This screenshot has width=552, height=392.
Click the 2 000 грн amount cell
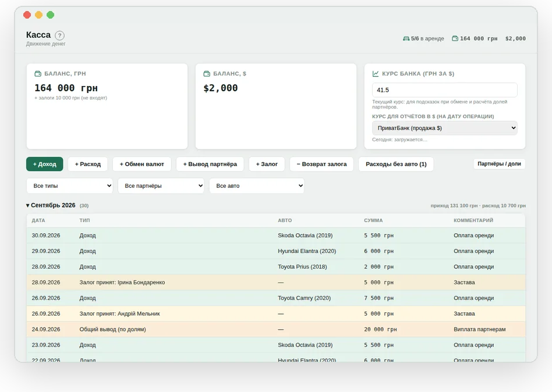click(x=379, y=267)
